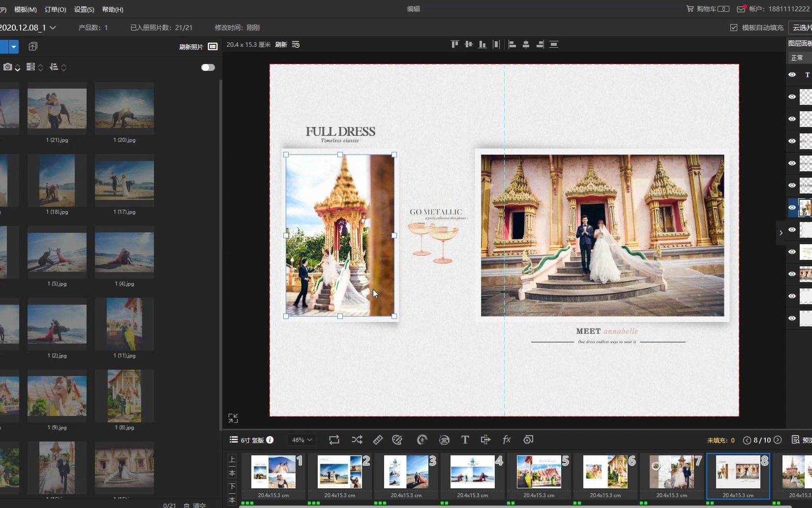The image size is (812, 508).
Task: Click the exit fullscreen canvas icon
Action: click(x=233, y=418)
